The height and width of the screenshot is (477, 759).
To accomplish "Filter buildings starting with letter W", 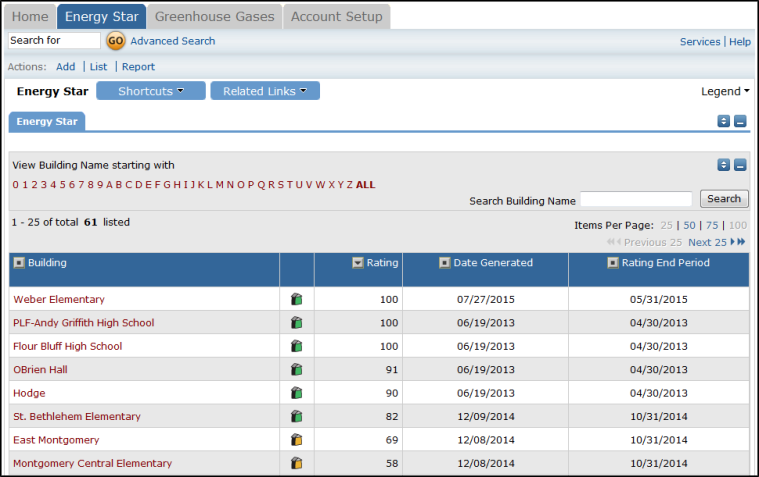I will click(320, 185).
